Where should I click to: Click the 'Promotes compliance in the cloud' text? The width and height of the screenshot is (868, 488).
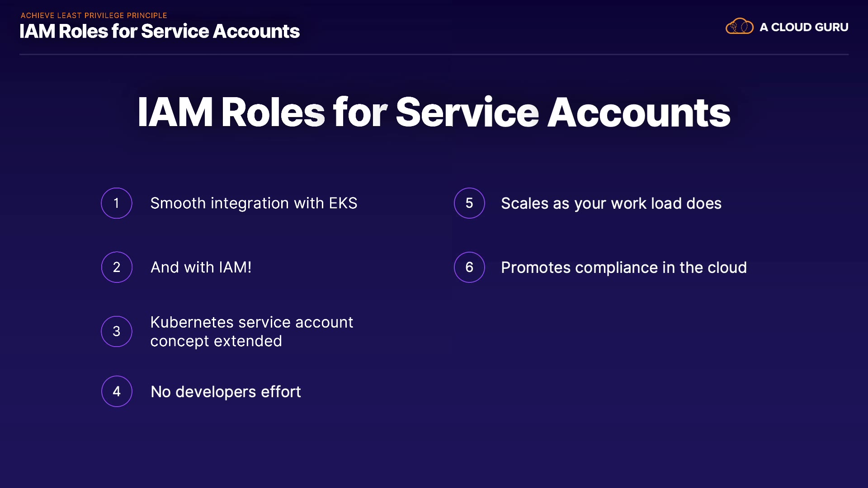tap(624, 267)
